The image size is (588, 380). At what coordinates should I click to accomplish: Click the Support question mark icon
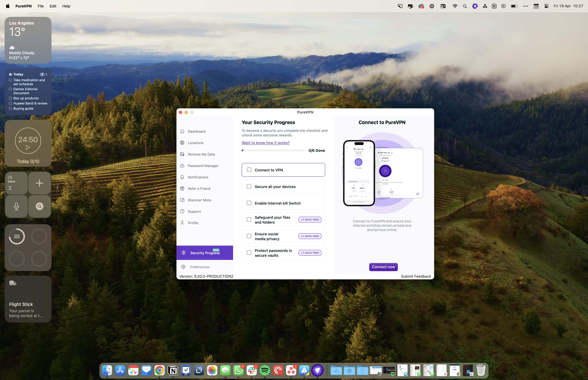click(182, 211)
